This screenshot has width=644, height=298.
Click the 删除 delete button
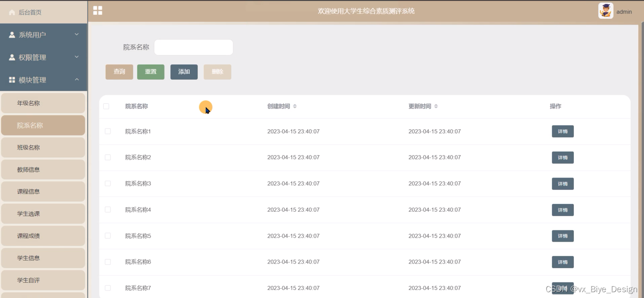(x=217, y=72)
